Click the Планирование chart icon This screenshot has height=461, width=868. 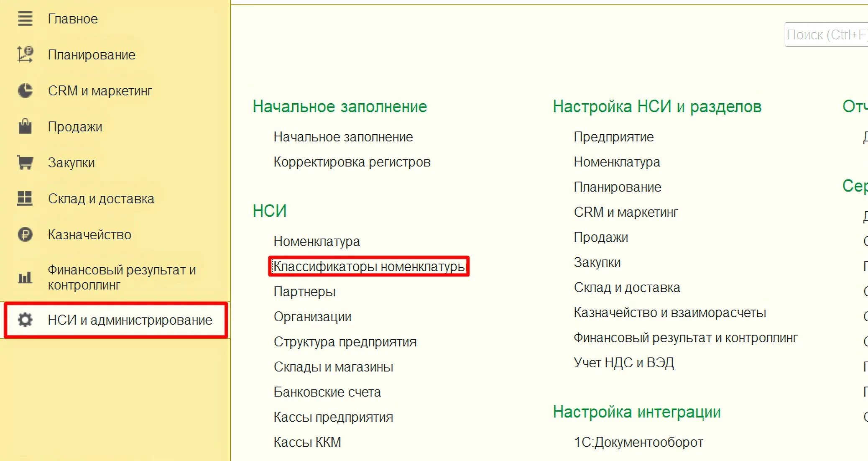[25, 55]
